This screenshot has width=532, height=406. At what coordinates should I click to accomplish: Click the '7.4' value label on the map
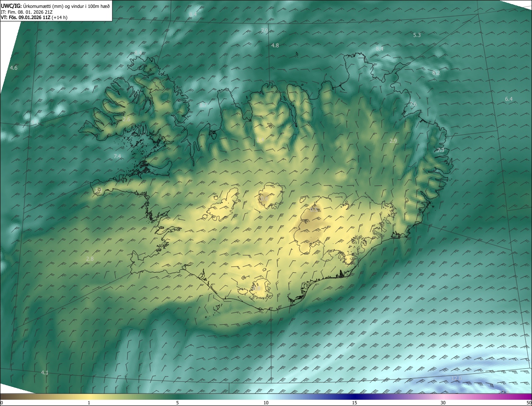(117, 156)
